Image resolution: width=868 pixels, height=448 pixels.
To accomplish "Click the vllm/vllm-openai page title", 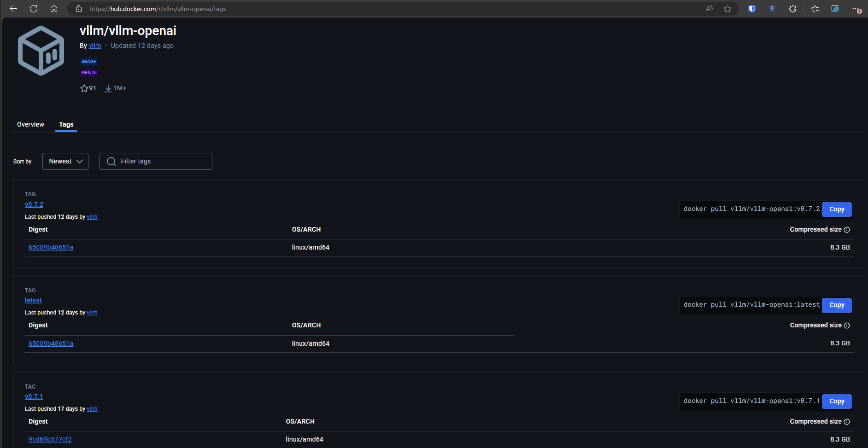I will (128, 30).
